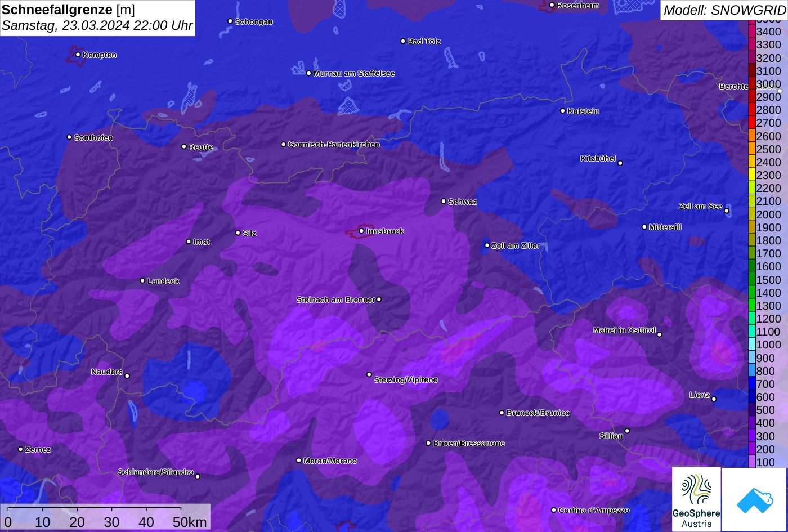Click the Murnau am Staffelsee label

(x=354, y=74)
